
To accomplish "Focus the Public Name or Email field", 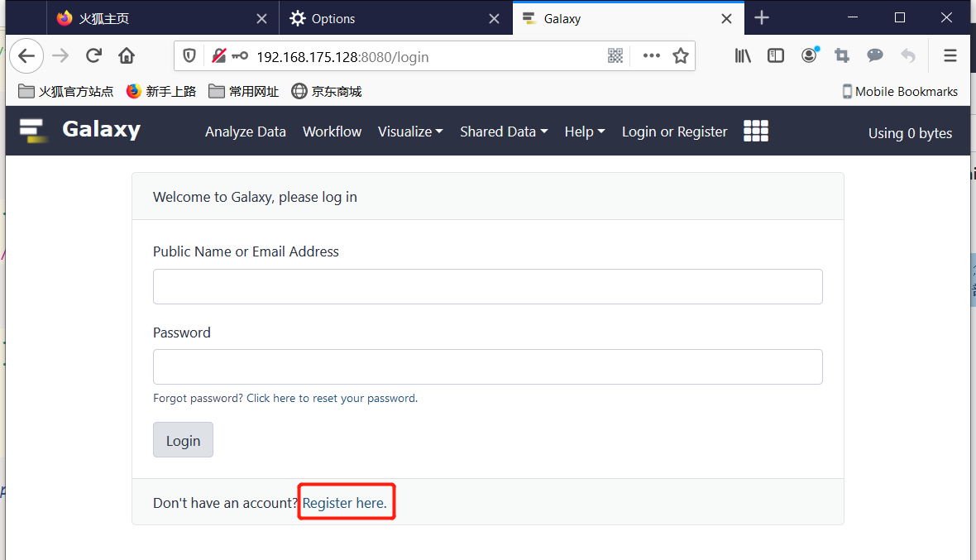I will click(x=487, y=286).
